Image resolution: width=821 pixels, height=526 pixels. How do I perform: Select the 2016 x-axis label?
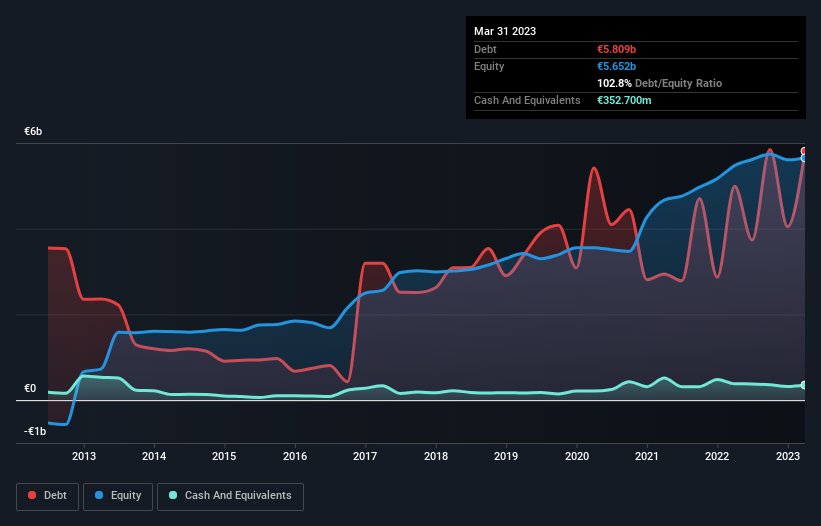(295, 456)
